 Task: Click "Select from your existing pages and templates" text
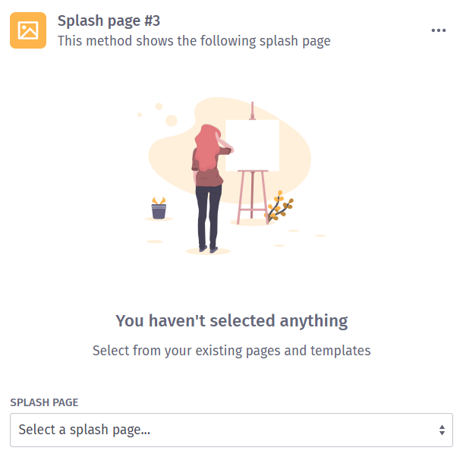coord(231,351)
